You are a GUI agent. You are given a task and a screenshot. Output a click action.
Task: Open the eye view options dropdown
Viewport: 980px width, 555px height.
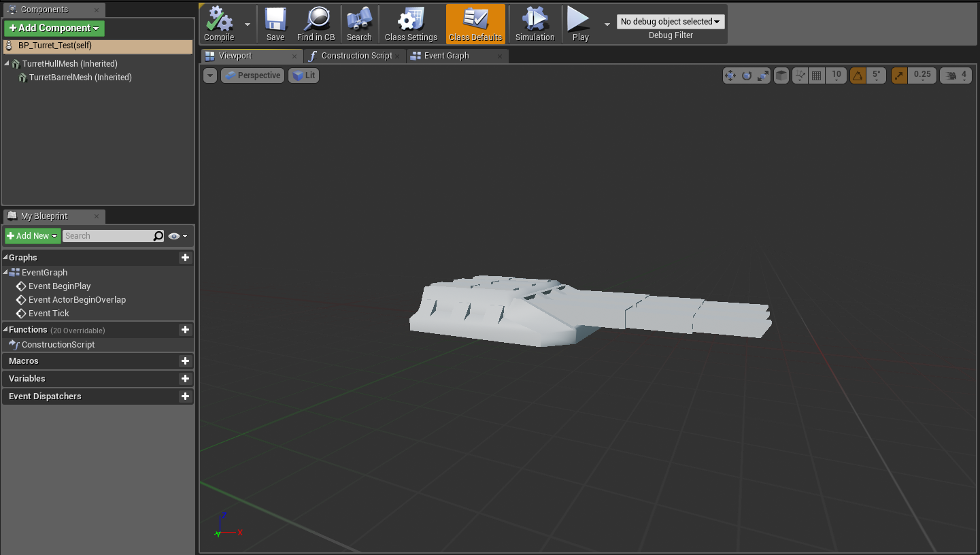click(178, 236)
